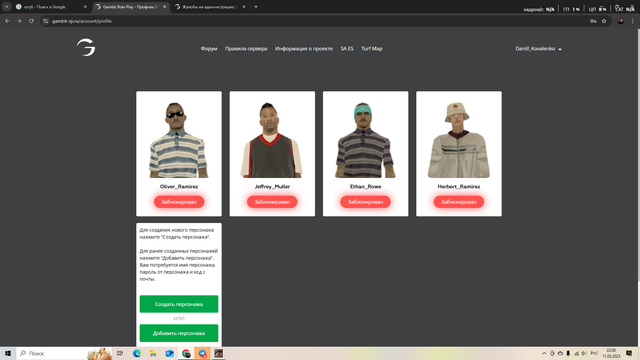Go back with the browser back arrow
The image size is (640, 360).
pos(7,21)
